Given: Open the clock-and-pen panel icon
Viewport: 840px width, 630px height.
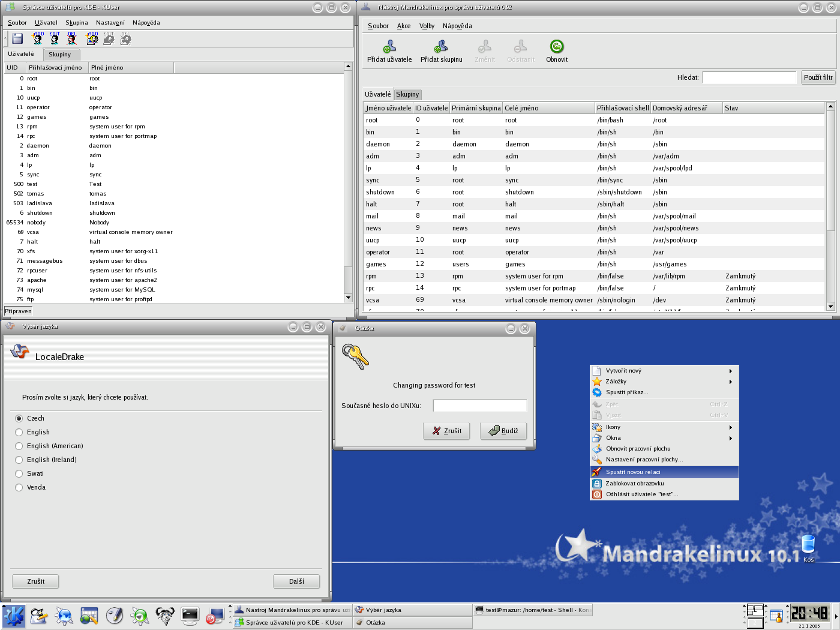Looking at the screenshot, I should tap(115, 616).
